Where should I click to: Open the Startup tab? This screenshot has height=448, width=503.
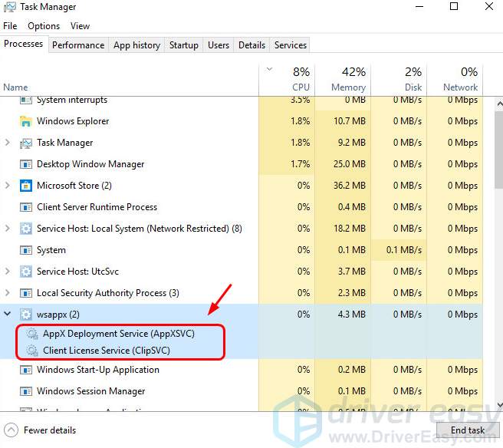[183, 45]
